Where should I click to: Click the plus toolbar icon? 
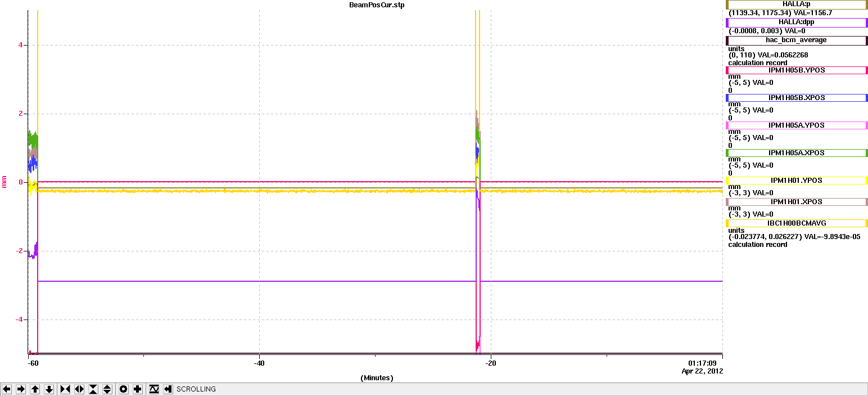pos(138,389)
